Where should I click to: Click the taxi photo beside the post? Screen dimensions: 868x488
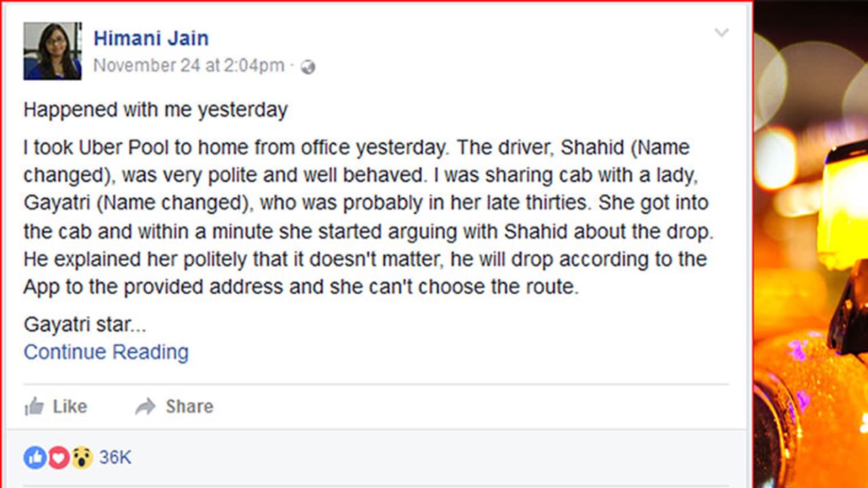tap(810, 244)
